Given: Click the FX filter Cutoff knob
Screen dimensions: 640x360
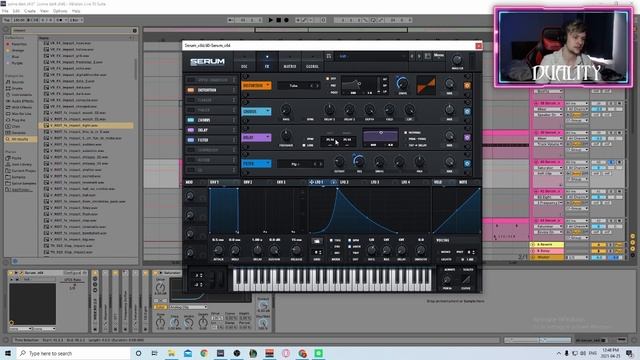Looking at the screenshot, I should click(339, 162).
